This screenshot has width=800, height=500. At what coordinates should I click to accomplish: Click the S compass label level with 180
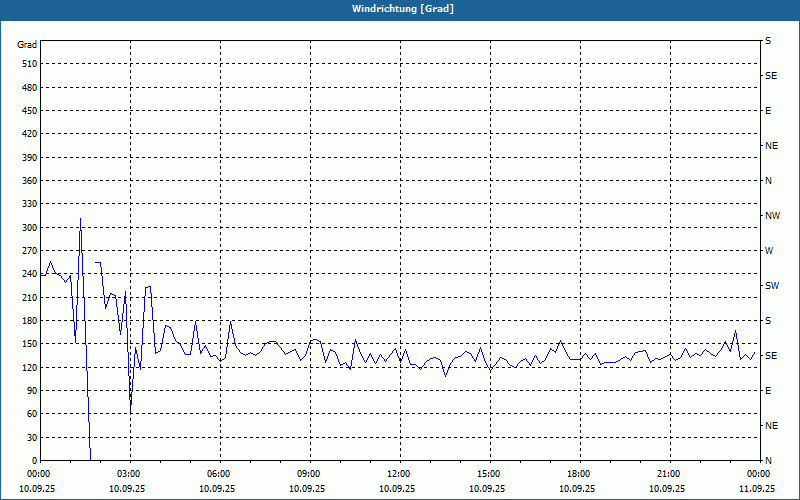(768, 321)
